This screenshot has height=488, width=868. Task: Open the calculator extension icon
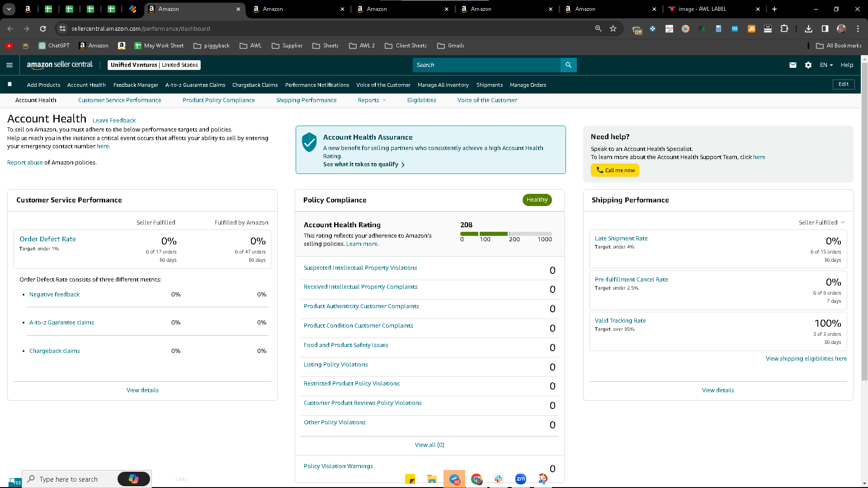pos(718,28)
